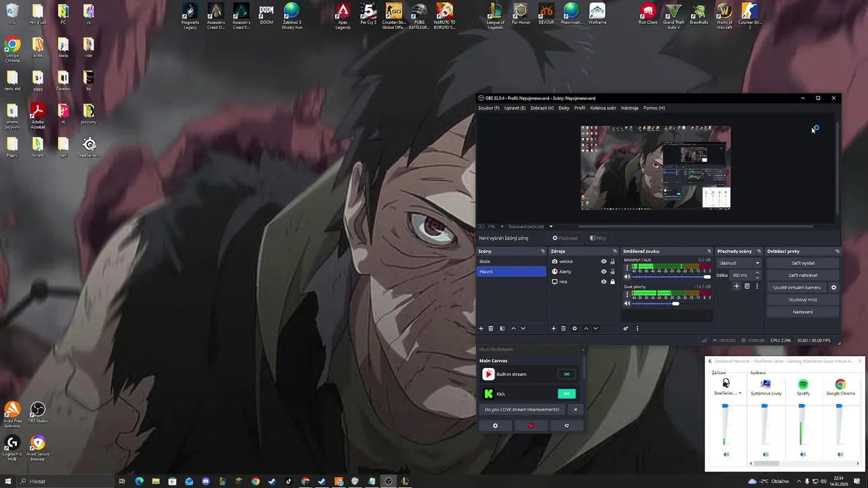Viewport: 868px width, 488px height.
Task: Adjust Spotify volume slider in mixer
Action: pos(802,424)
